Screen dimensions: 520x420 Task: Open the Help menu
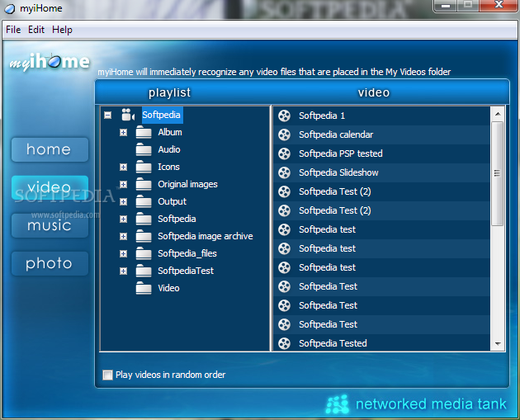click(x=62, y=30)
